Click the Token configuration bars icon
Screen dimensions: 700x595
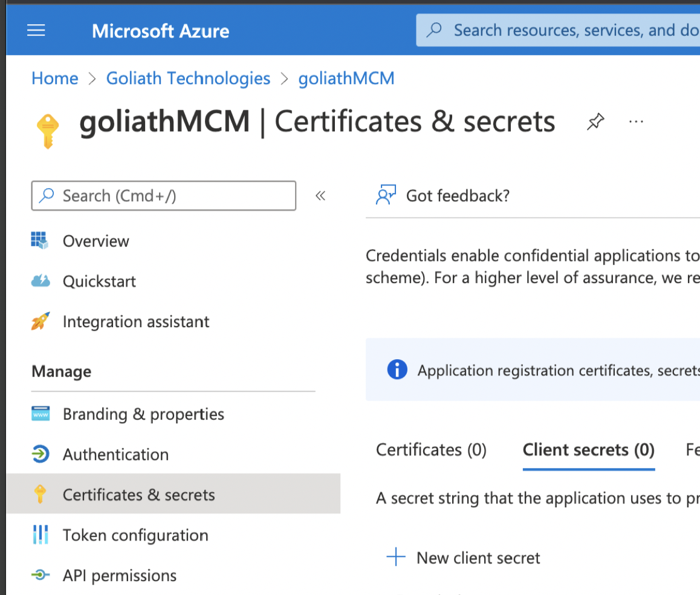coord(40,535)
